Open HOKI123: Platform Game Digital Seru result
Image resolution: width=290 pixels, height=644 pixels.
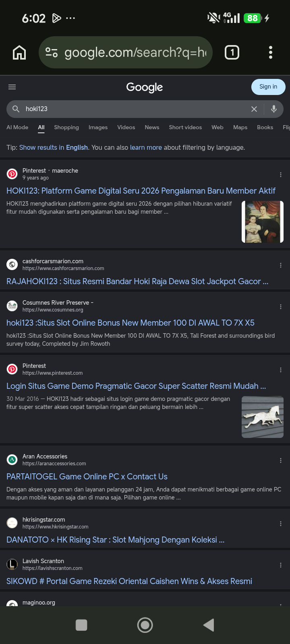click(x=141, y=191)
